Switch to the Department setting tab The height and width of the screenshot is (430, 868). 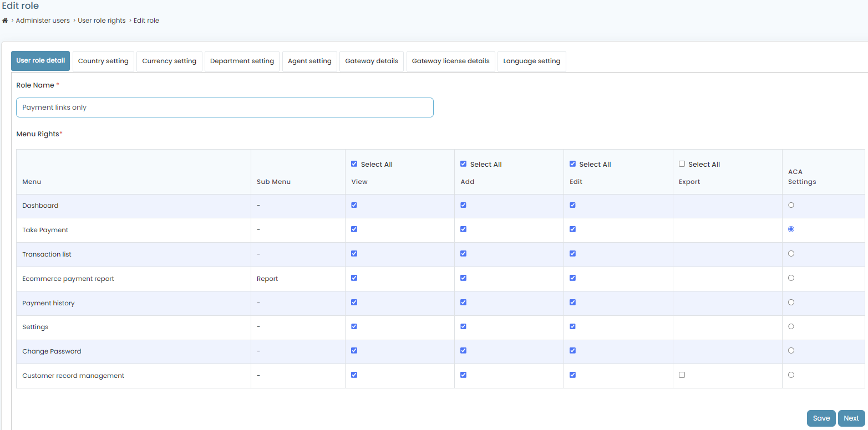click(x=242, y=61)
